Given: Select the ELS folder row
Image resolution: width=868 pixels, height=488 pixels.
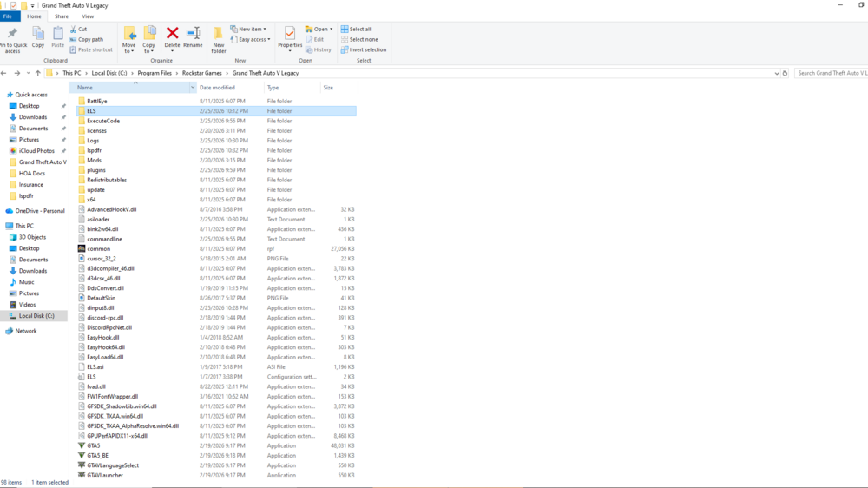Looking at the screenshot, I should [216, 111].
